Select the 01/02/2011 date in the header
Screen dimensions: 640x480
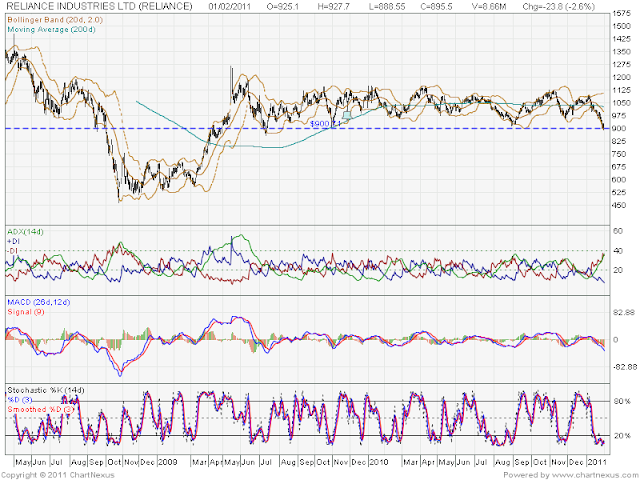(x=230, y=7)
